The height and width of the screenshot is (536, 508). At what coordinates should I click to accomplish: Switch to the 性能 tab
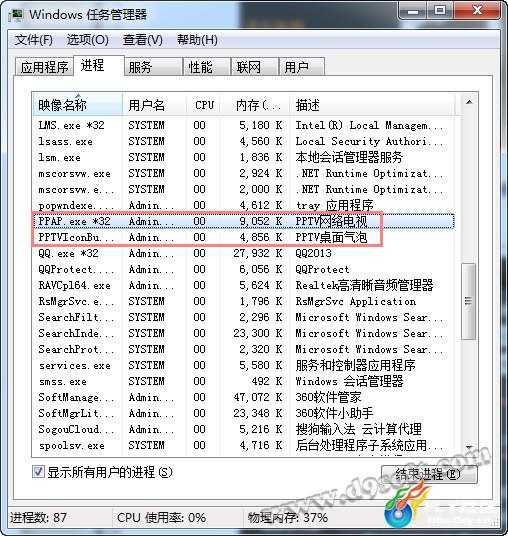(206, 67)
